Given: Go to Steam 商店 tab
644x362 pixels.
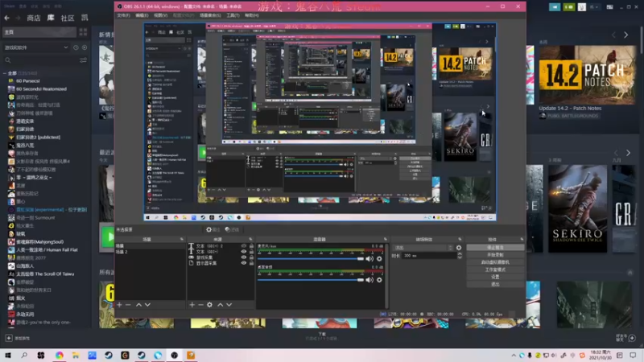Looking at the screenshot, I should coord(34,18).
